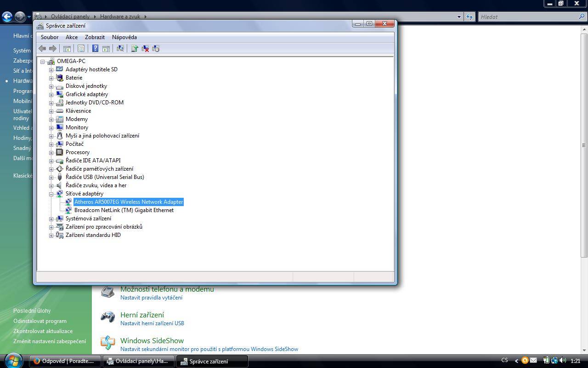Click the network tray icon
The height and width of the screenshot is (368, 588).
click(x=554, y=361)
